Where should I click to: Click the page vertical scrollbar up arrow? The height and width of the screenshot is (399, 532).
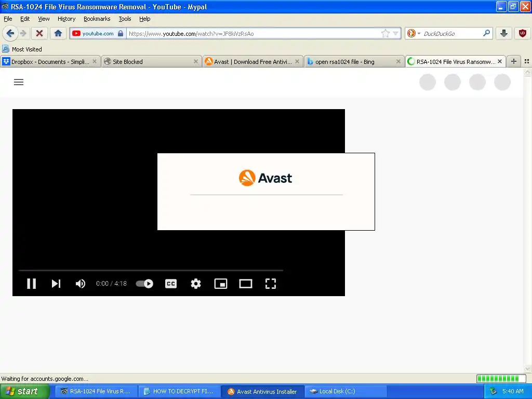pos(527,72)
